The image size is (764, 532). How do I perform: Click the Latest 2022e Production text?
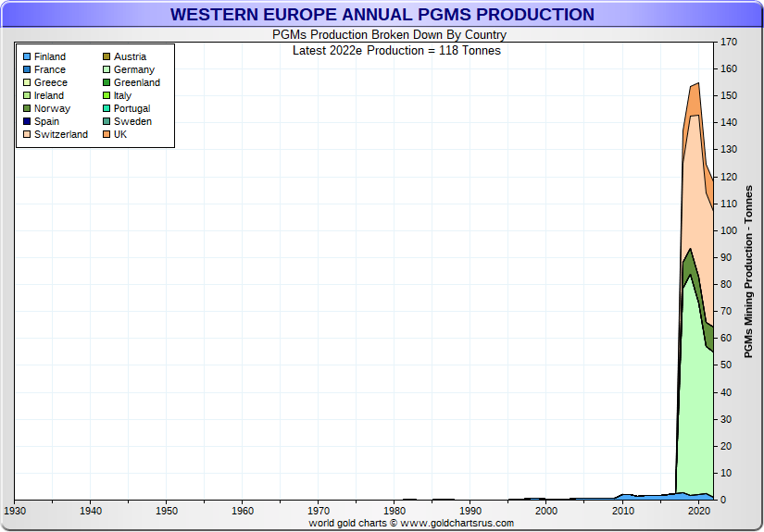coord(396,50)
